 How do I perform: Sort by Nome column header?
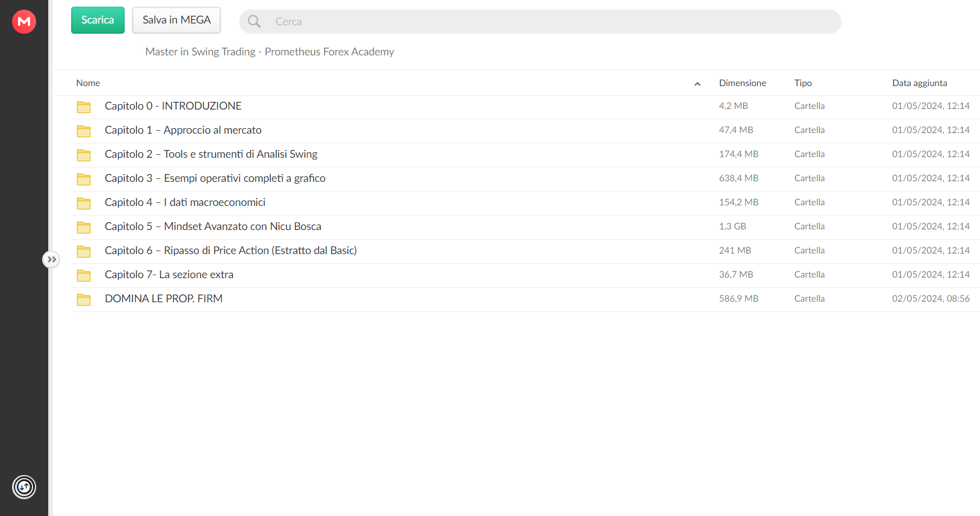coord(88,83)
